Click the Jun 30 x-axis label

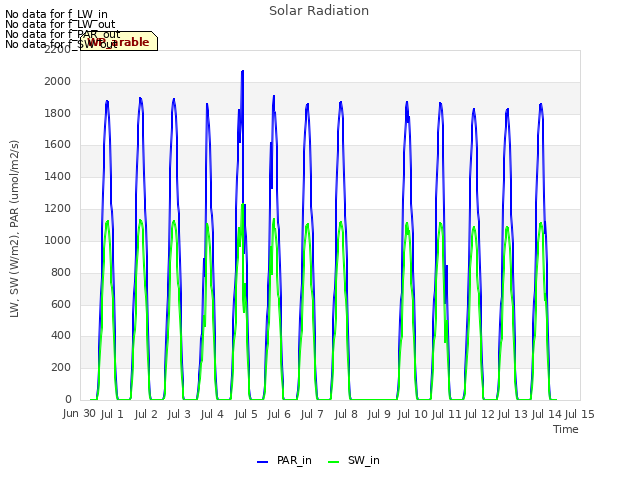click(x=79, y=414)
